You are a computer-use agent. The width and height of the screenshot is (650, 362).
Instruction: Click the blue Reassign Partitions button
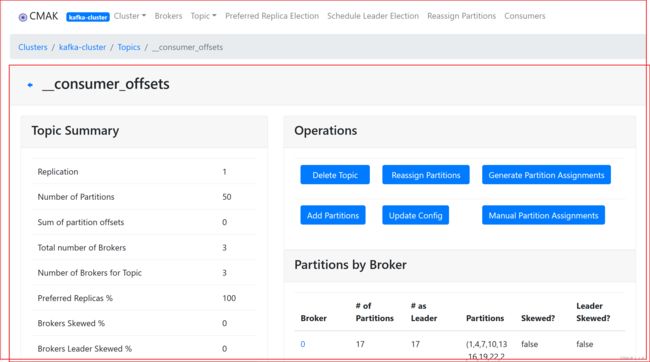click(426, 175)
